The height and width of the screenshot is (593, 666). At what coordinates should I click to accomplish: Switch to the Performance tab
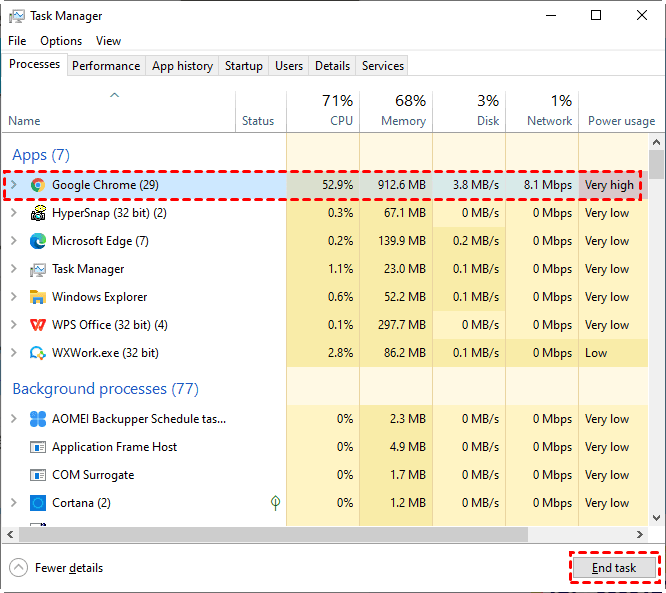[x=106, y=66]
